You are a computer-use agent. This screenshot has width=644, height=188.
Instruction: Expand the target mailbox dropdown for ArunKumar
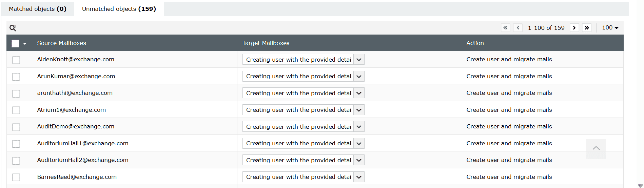(359, 77)
